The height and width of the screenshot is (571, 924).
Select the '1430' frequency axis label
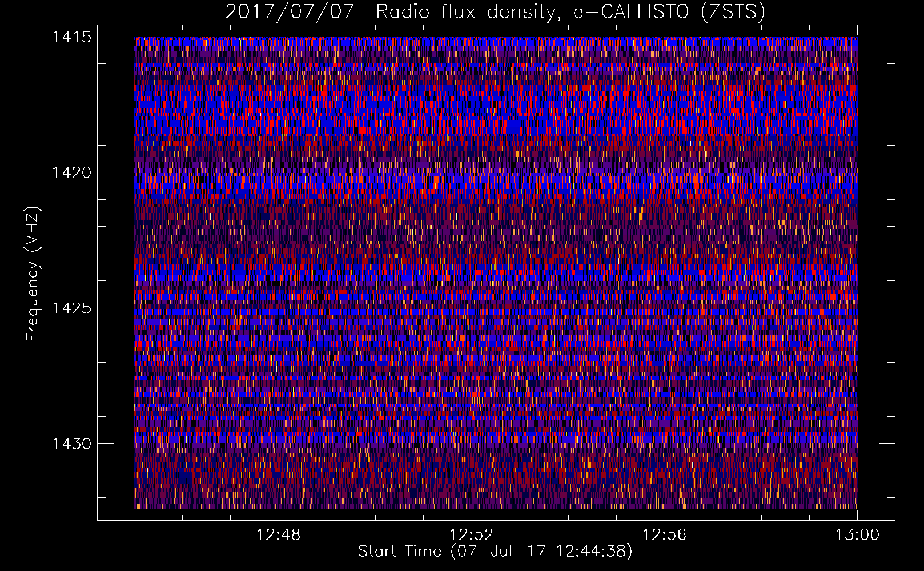click(71, 444)
